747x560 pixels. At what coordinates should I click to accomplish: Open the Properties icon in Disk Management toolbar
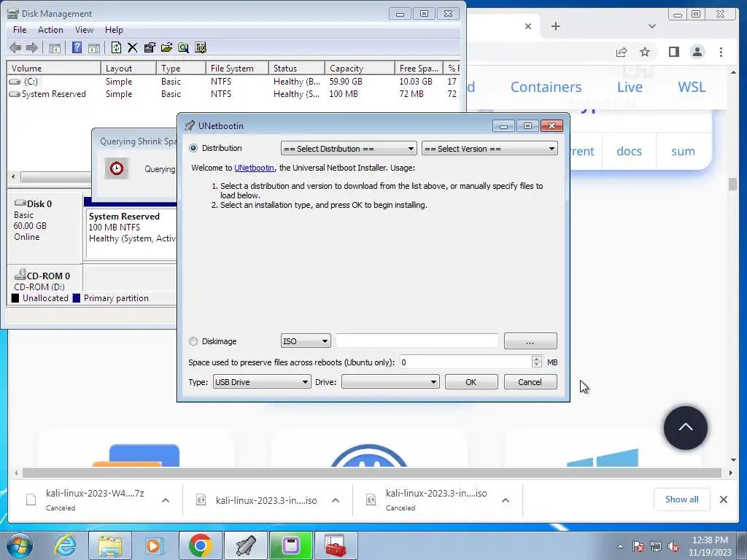150,47
